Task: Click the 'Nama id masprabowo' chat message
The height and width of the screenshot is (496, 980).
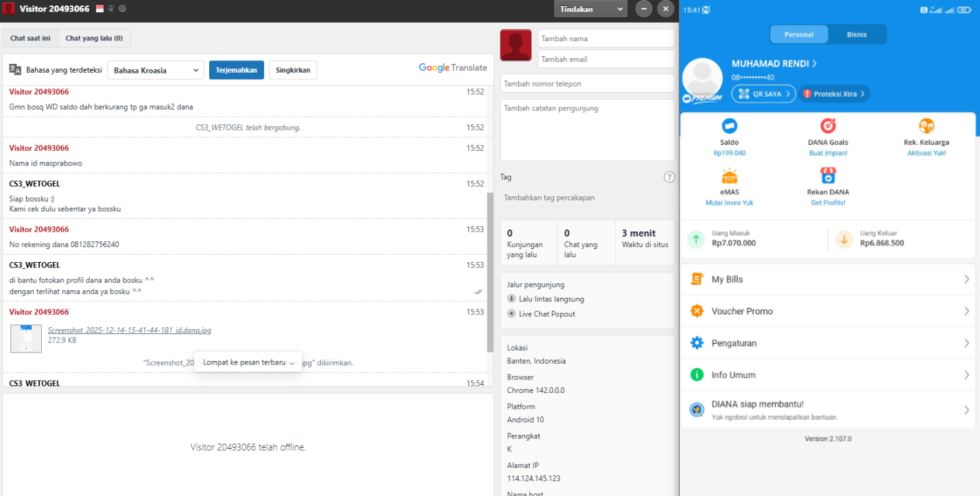Action: click(x=46, y=163)
